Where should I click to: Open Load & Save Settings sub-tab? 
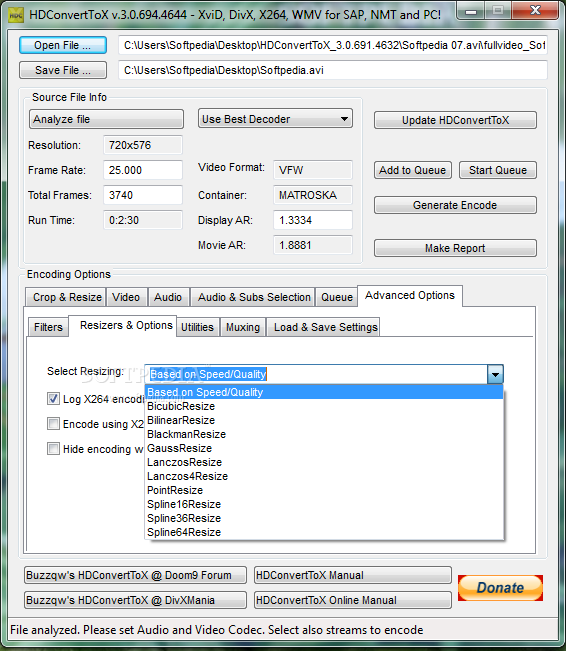coord(323,327)
